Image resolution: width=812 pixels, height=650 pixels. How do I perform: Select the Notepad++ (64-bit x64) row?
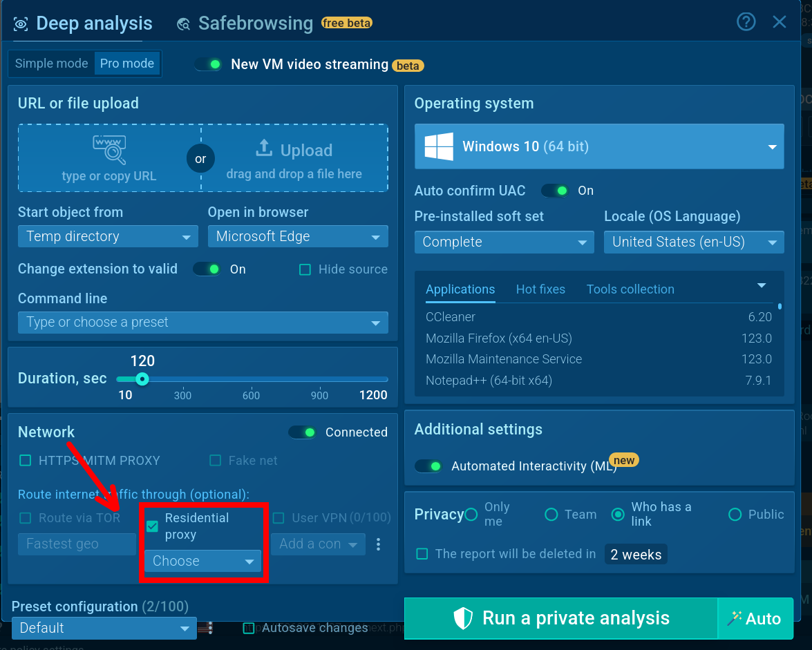coord(598,381)
